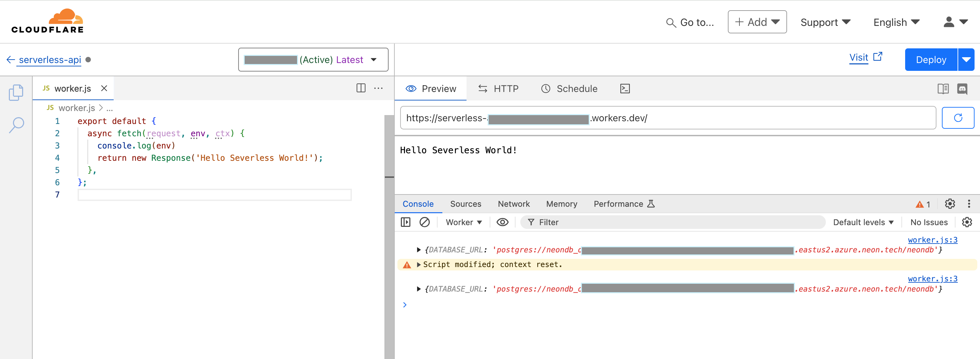The width and height of the screenshot is (980, 359).
Task: Click the No Issues label
Action: click(928, 222)
